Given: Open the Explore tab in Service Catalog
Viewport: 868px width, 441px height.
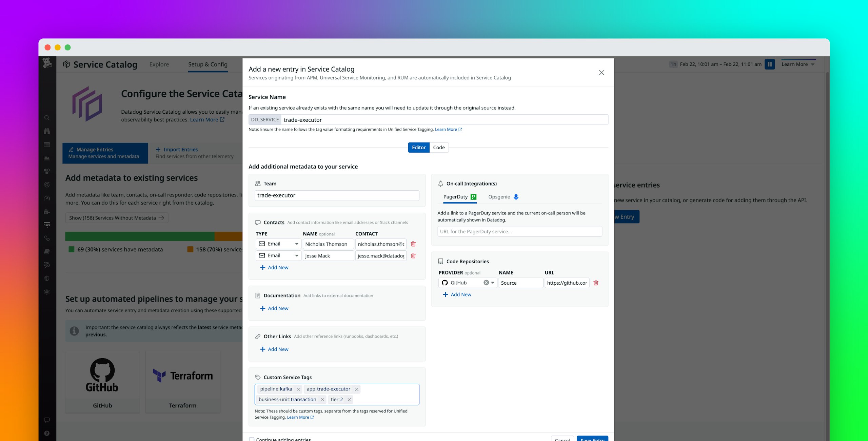Looking at the screenshot, I should click(x=159, y=64).
